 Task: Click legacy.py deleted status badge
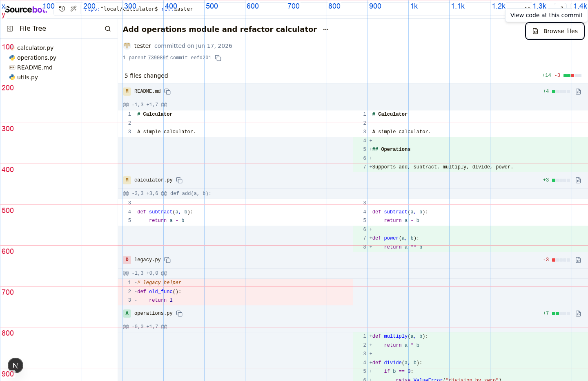127,260
